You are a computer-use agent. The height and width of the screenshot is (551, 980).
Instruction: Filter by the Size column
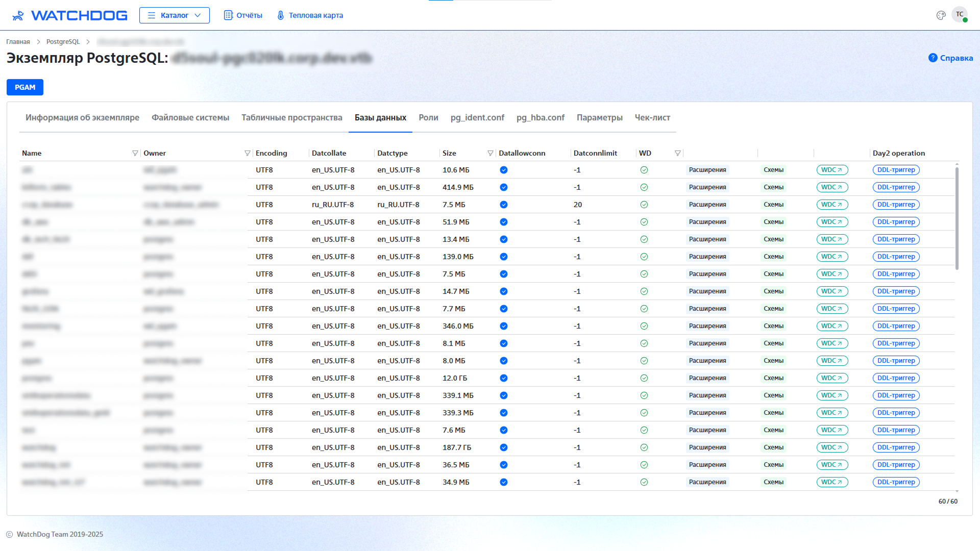tap(491, 153)
